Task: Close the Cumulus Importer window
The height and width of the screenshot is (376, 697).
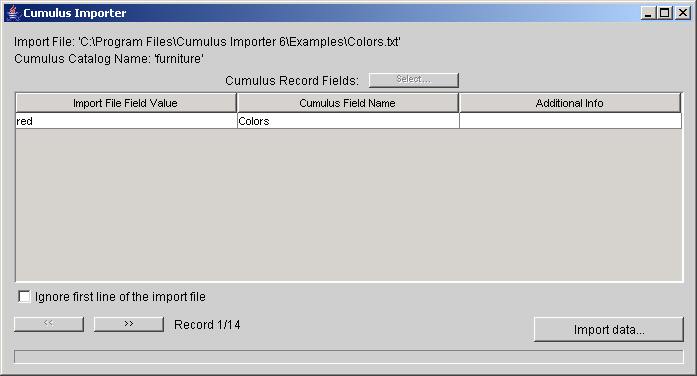Action: pos(682,13)
